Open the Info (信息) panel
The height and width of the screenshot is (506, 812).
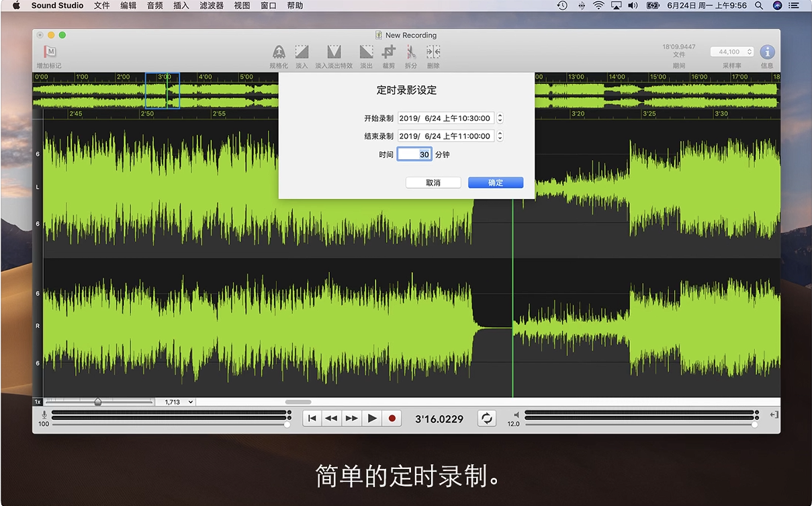[767, 52]
